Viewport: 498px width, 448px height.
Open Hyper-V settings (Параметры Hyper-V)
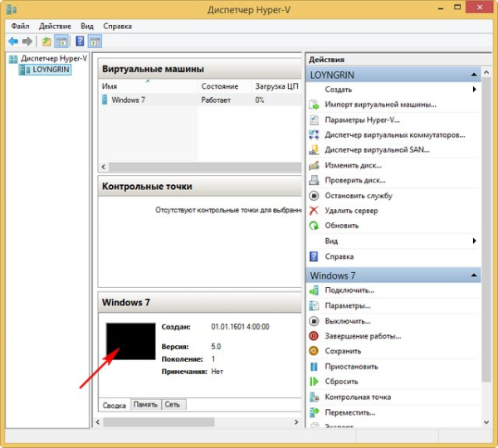pyautogui.click(x=363, y=119)
